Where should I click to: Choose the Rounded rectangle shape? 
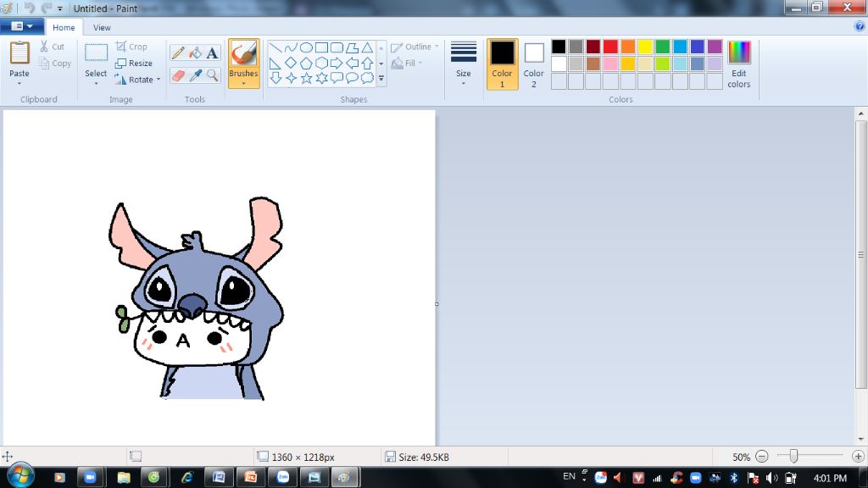click(x=337, y=48)
